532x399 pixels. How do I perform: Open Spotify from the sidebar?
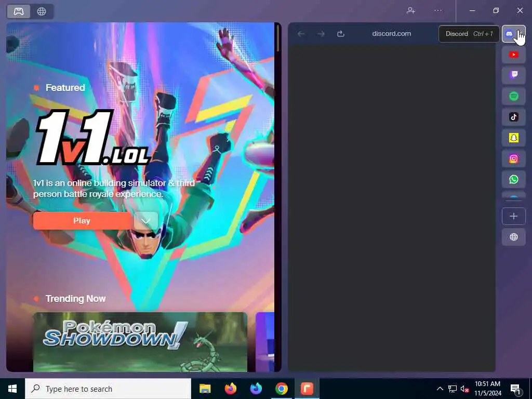514,96
